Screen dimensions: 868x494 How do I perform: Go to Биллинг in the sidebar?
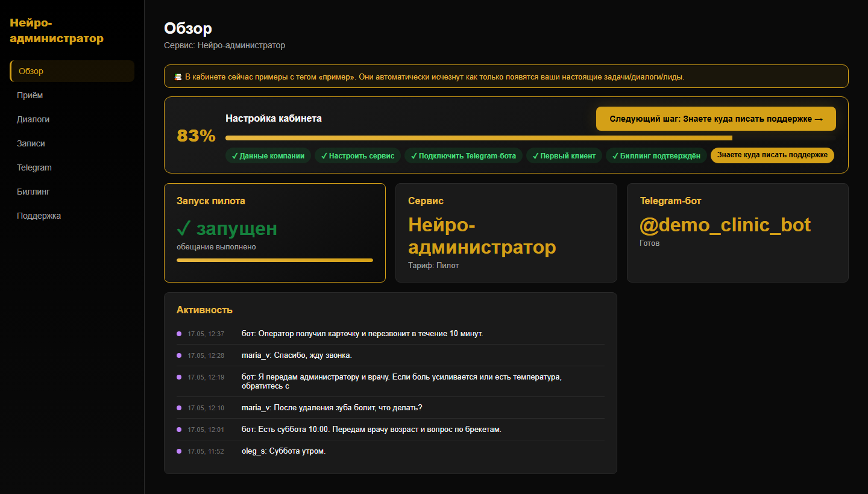click(72, 192)
